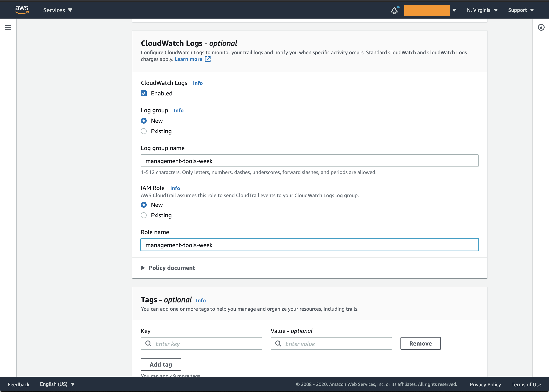Open Info link next to CloudWatch Logs

(198, 83)
